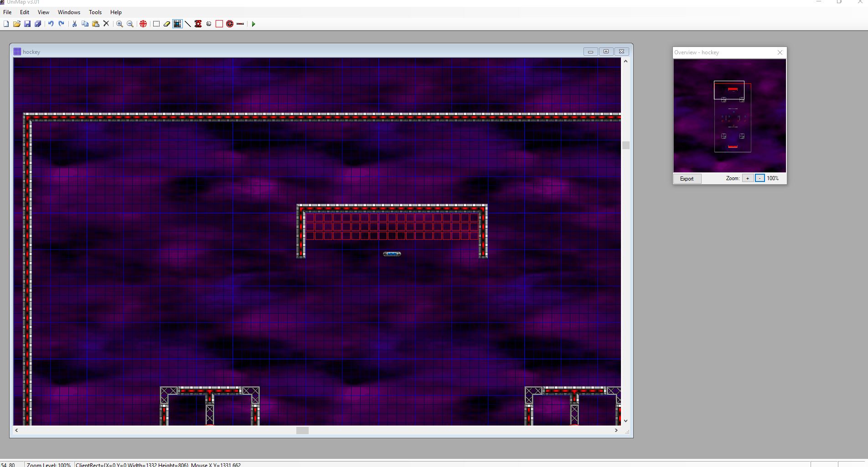Toggle the red grid globe icon

tap(143, 24)
